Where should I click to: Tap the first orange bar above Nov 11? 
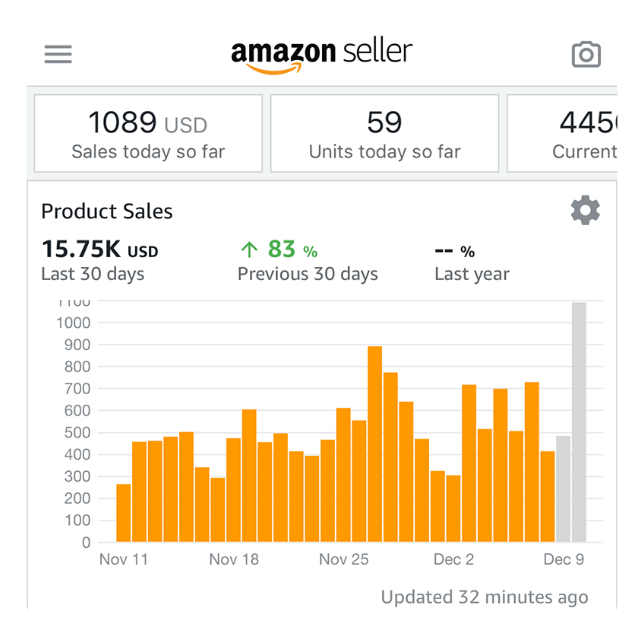pyautogui.click(x=123, y=513)
